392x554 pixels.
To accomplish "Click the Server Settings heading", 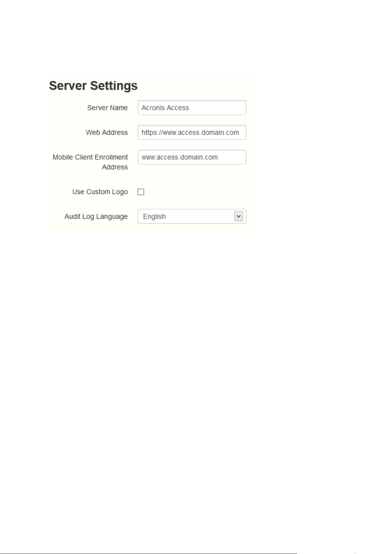I will [x=93, y=86].
